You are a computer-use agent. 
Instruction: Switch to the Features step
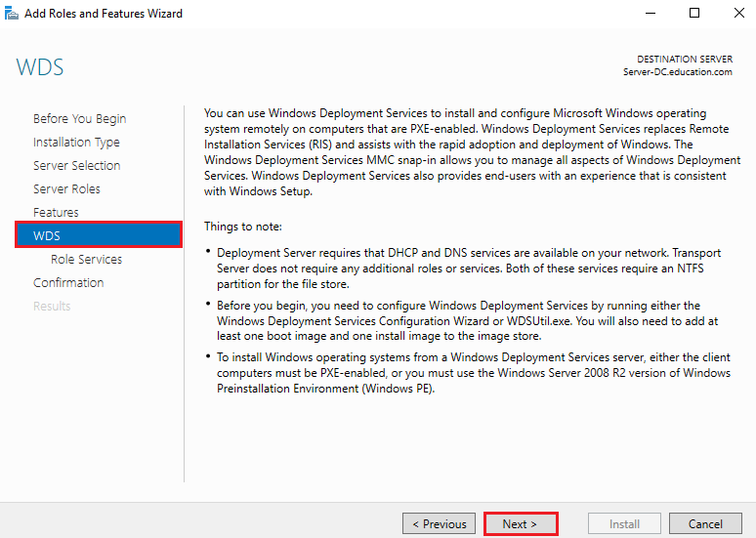click(56, 213)
